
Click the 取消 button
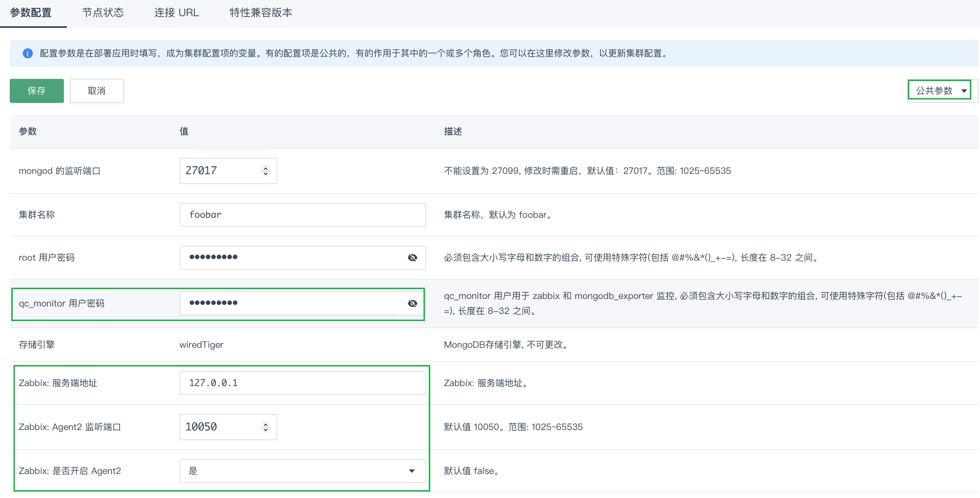tap(97, 91)
